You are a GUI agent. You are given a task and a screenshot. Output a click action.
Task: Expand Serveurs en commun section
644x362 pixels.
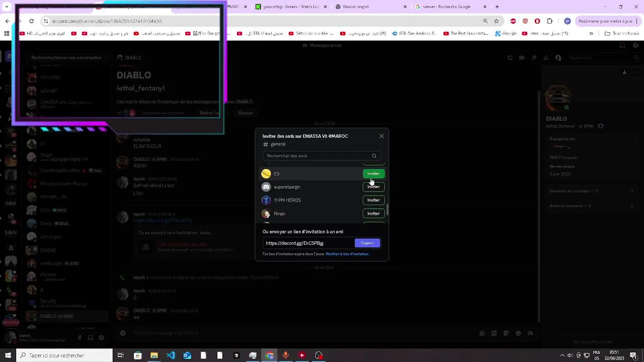[591, 191]
